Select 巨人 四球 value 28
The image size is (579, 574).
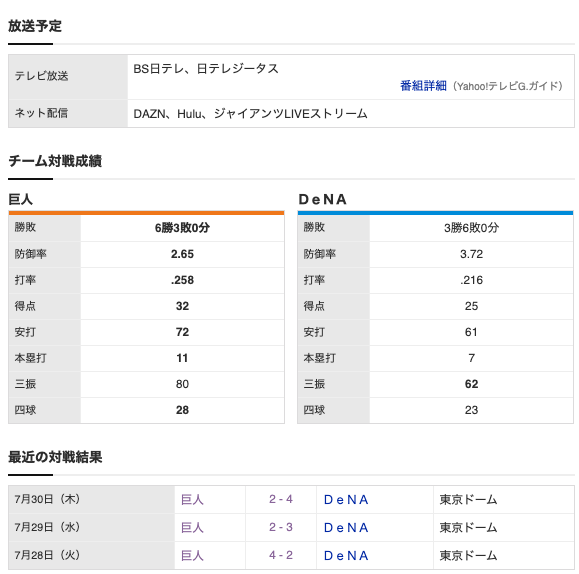click(182, 410)
